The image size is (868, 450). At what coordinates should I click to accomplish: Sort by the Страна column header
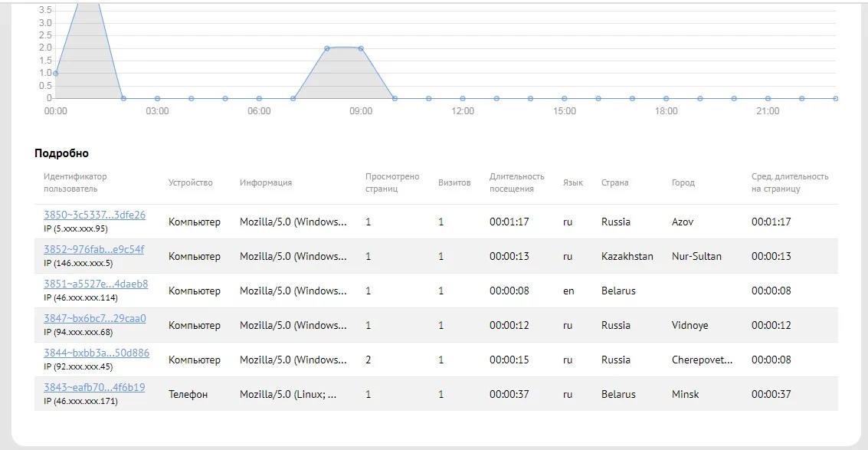point(614,182)
